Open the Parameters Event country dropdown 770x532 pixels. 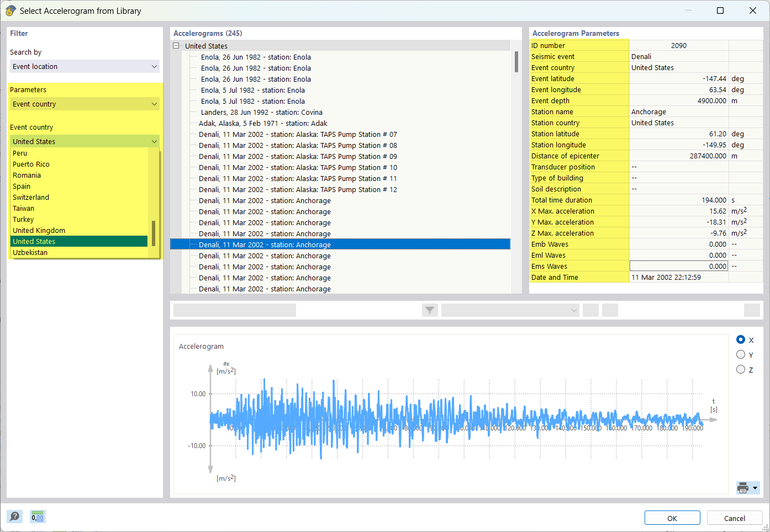pyautogui.click(x=84, y=104)
